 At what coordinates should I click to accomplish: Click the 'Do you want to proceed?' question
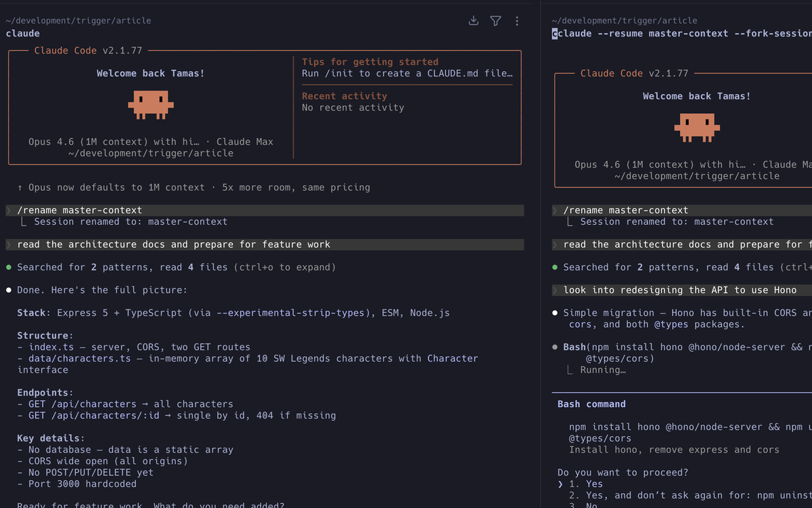(x=623, y=473)
